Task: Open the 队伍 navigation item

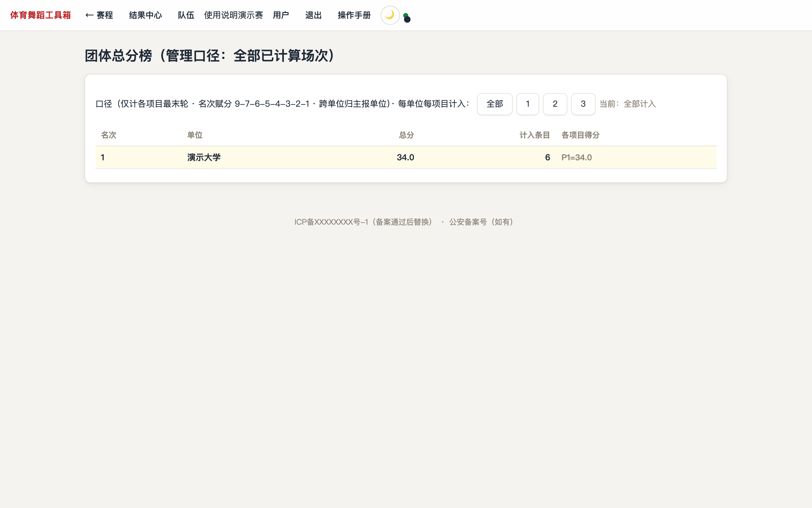Action: [186, 15]
